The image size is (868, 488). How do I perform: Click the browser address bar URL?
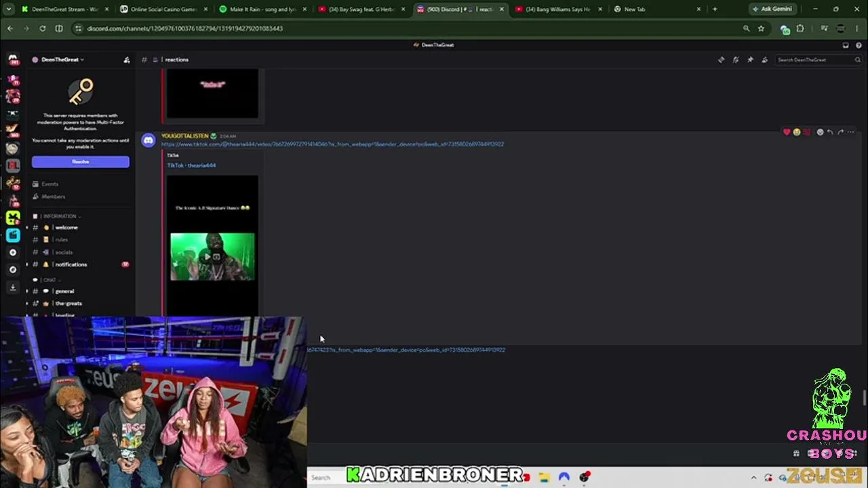tap(185, 28)
